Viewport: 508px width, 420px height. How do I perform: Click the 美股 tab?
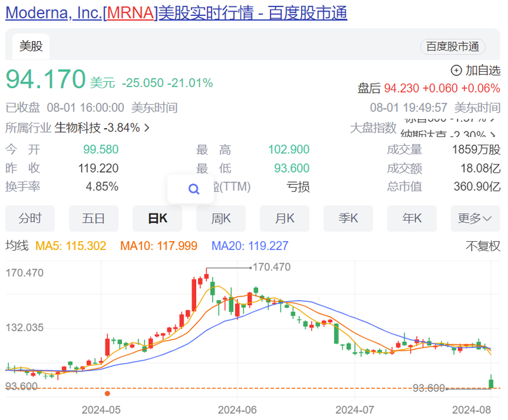pyautogui.click(x=30, y=47)
